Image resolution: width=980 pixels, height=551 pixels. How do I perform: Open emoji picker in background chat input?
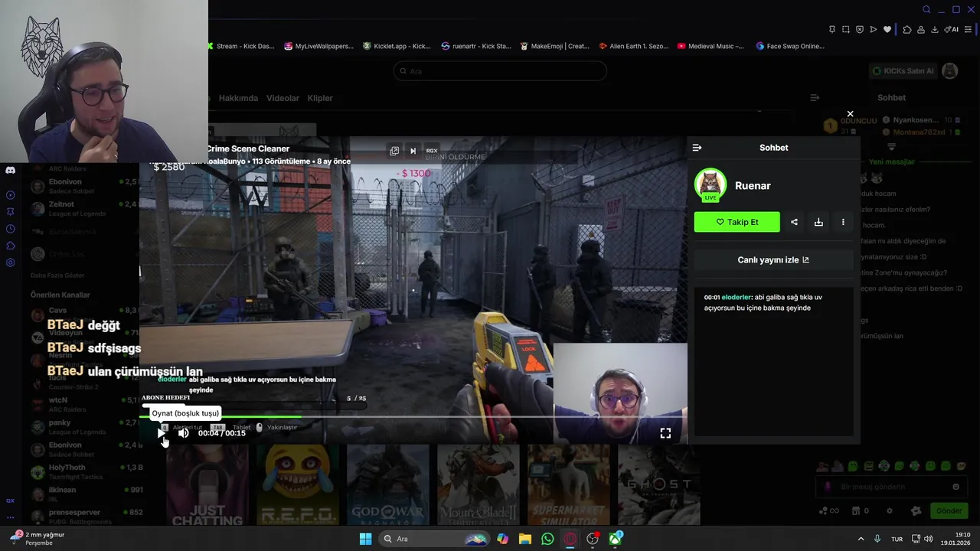tap(955, 487)
